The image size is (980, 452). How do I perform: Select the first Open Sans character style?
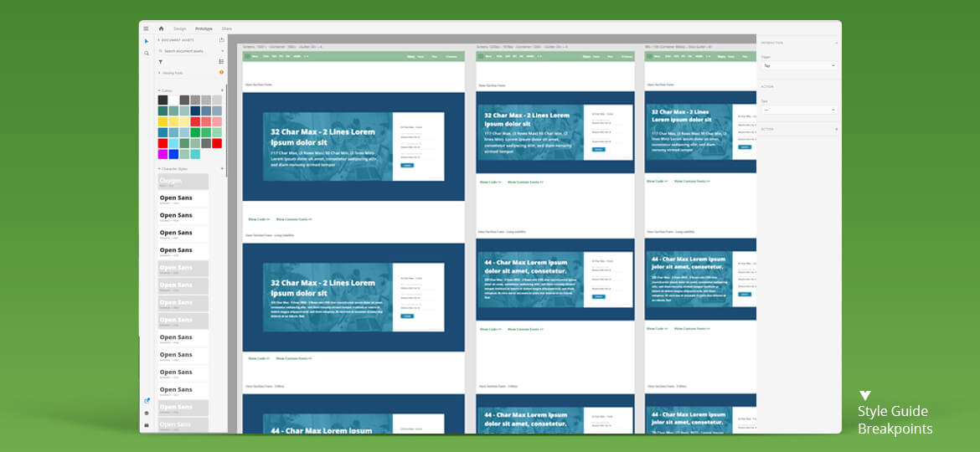[183, 199]
